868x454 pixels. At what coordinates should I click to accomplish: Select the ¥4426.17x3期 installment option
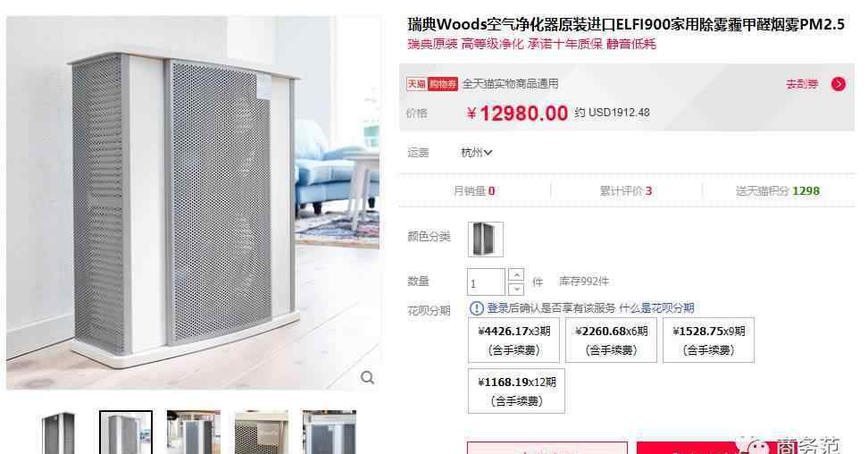tap(513, 340)
